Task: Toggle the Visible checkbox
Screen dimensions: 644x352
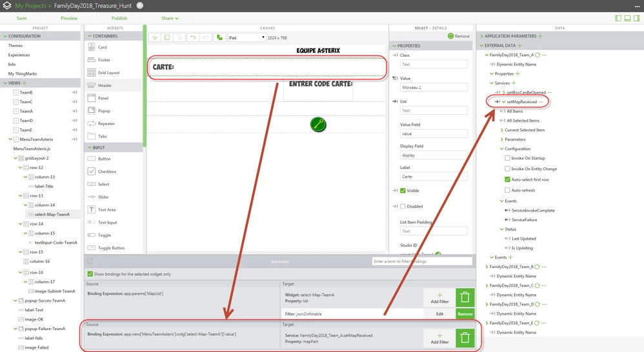Action: [403, 191]
